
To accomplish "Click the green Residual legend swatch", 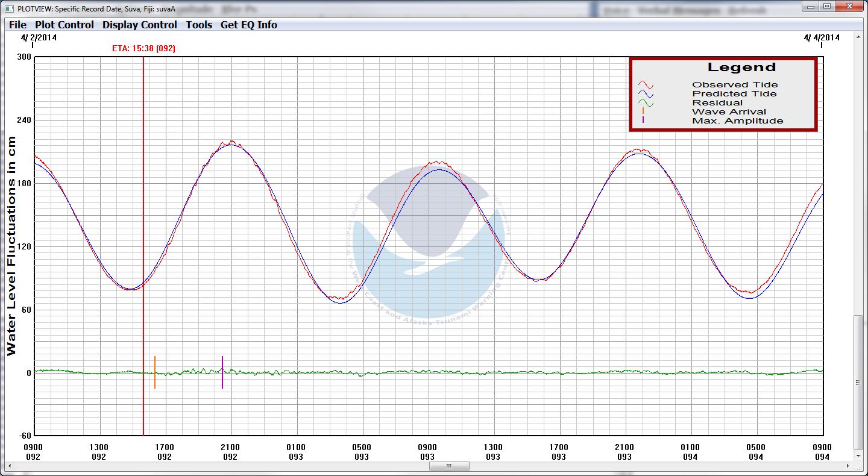I will 646,103.
